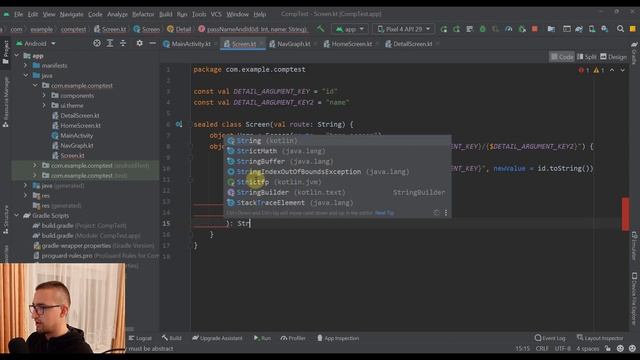This screenshot has width=640, height=360.
Task: Expand the manifests folder
Action: 26,65
